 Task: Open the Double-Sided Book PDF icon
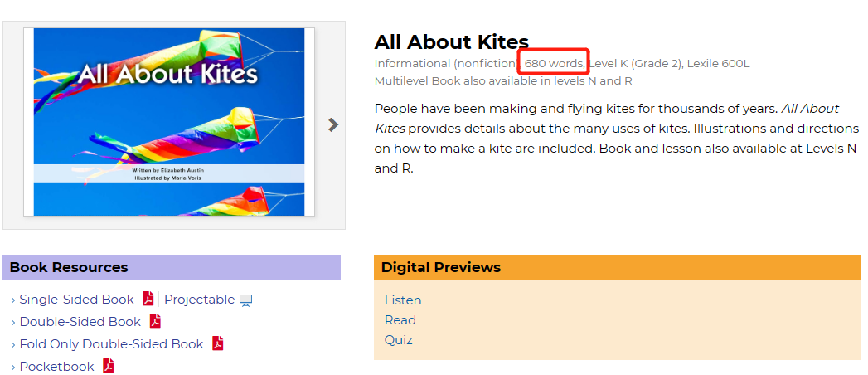click(x=155, y=322)
